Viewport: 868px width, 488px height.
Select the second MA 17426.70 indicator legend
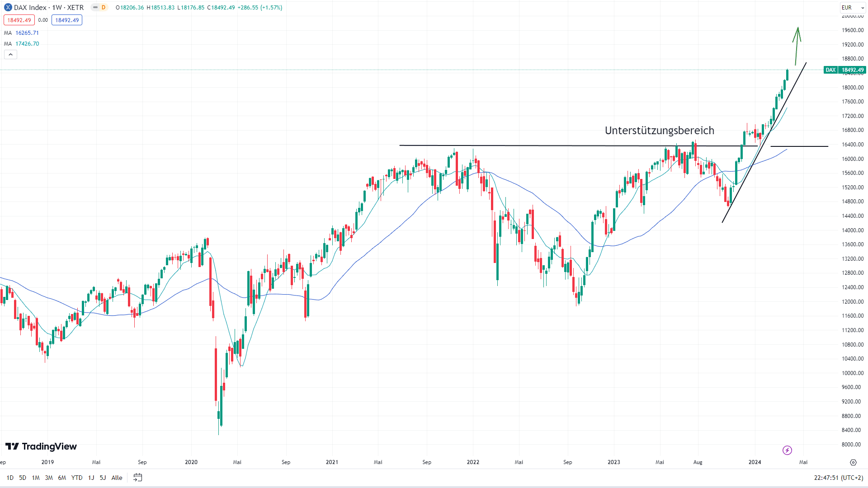coord(22,44)
